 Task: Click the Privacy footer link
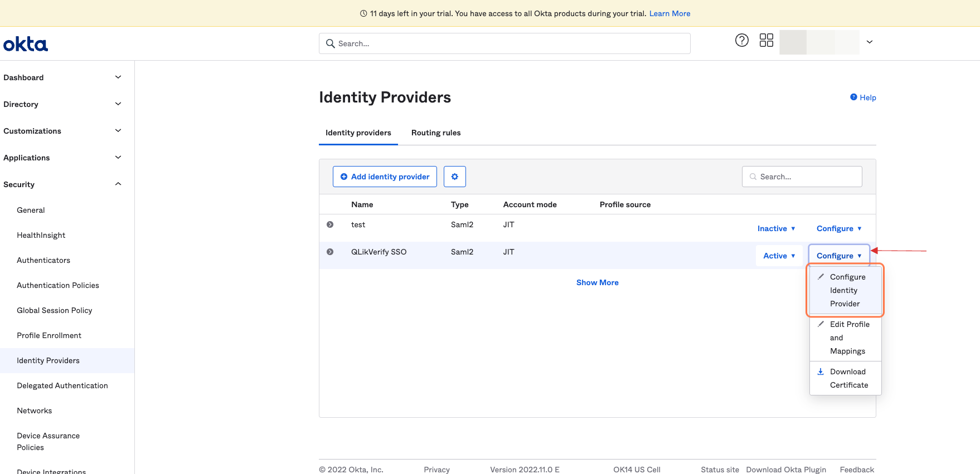click(436, 470)
